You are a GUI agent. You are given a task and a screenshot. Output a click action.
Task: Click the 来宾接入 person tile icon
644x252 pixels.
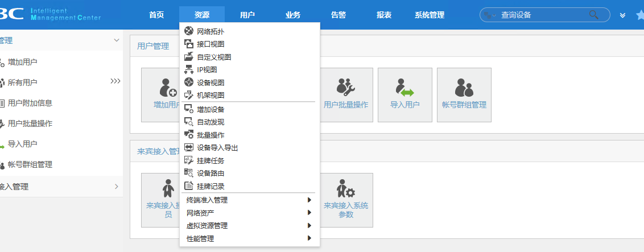168,188
